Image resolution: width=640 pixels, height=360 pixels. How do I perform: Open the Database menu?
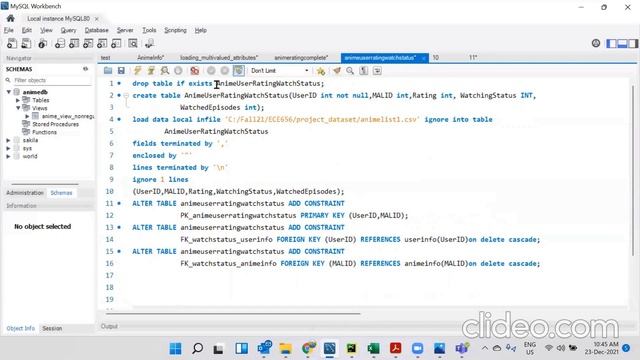96,30
